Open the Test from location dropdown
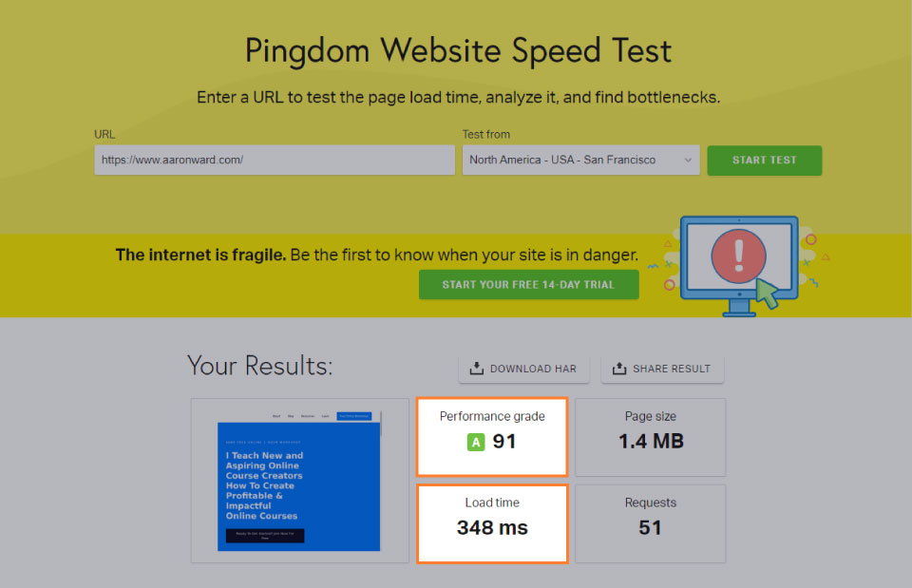This screenshot has height=588, width=912. point(580,161)
